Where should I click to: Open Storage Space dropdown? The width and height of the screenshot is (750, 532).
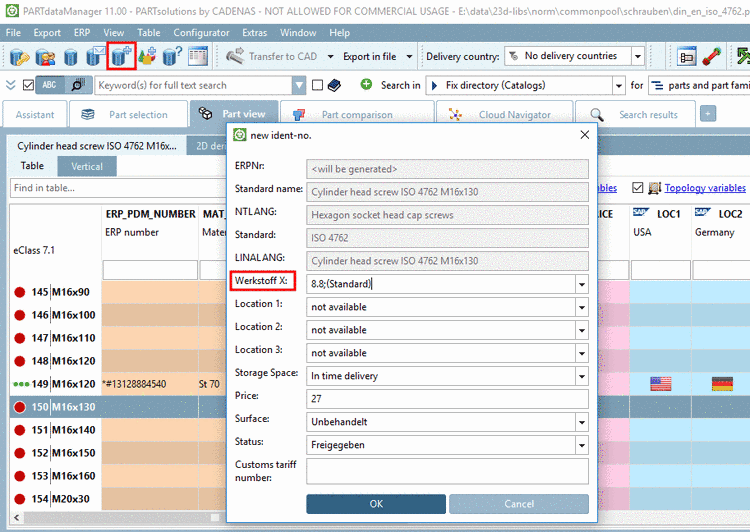[582, 376]
